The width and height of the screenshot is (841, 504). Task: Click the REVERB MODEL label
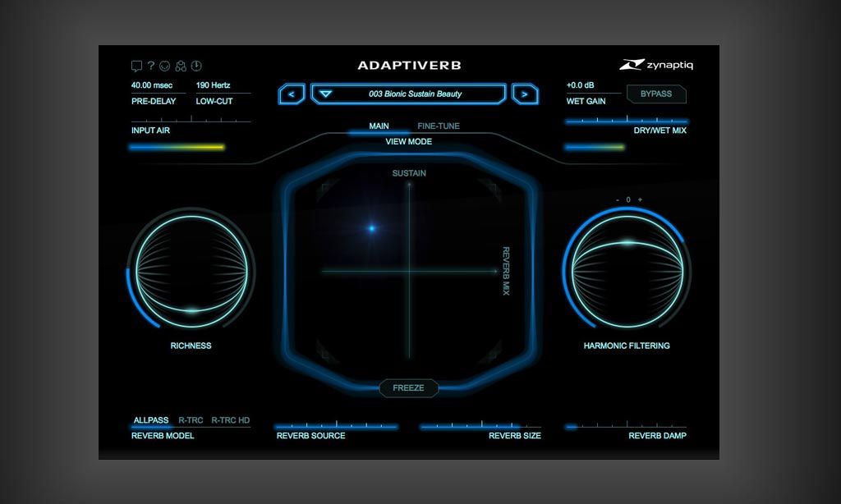[163, 436]
